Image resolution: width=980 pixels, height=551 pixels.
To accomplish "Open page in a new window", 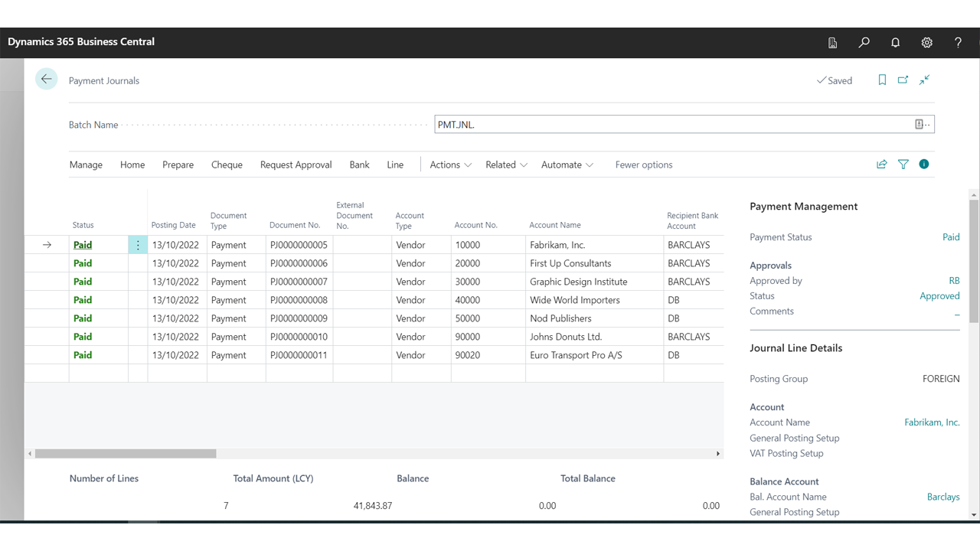I will point(903,80).
